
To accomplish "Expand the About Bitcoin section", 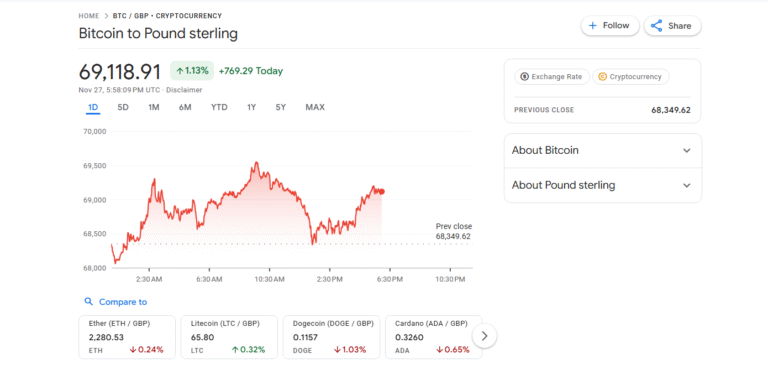I will (602, 150).
